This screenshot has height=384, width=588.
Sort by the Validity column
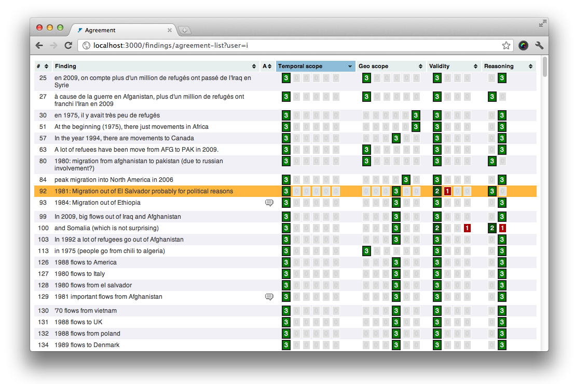[x=453, y=66]
